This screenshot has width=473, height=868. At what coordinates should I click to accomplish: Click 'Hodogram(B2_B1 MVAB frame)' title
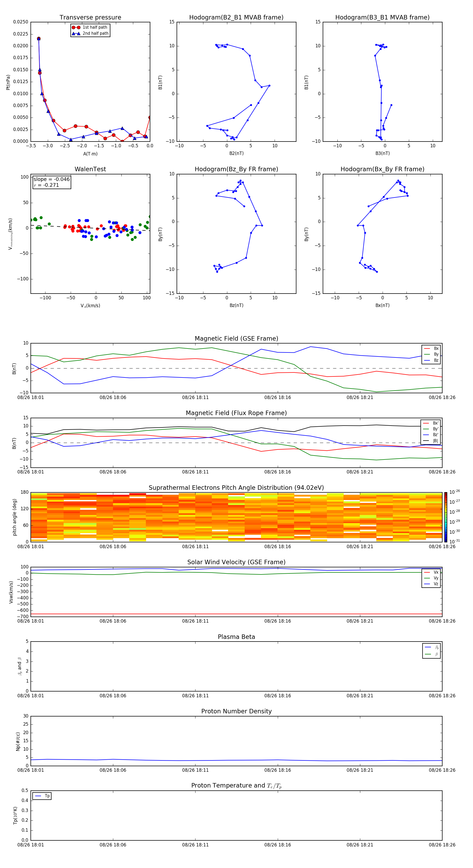tap(236, 18)
